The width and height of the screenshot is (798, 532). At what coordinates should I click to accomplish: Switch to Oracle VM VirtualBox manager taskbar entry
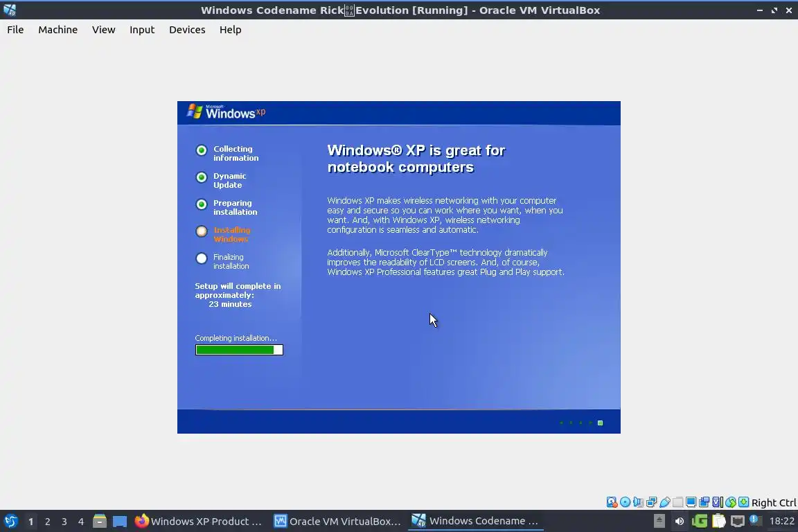[x=337, y=521]
